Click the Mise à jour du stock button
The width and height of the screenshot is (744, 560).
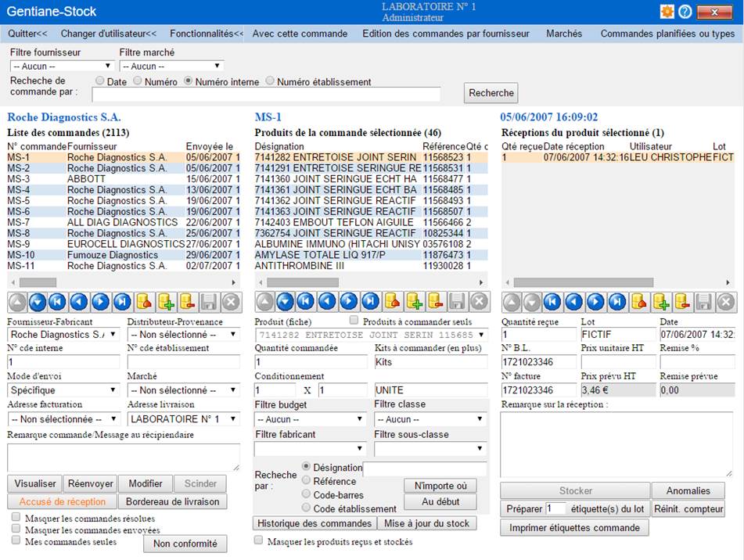click(x=426, y=523)
